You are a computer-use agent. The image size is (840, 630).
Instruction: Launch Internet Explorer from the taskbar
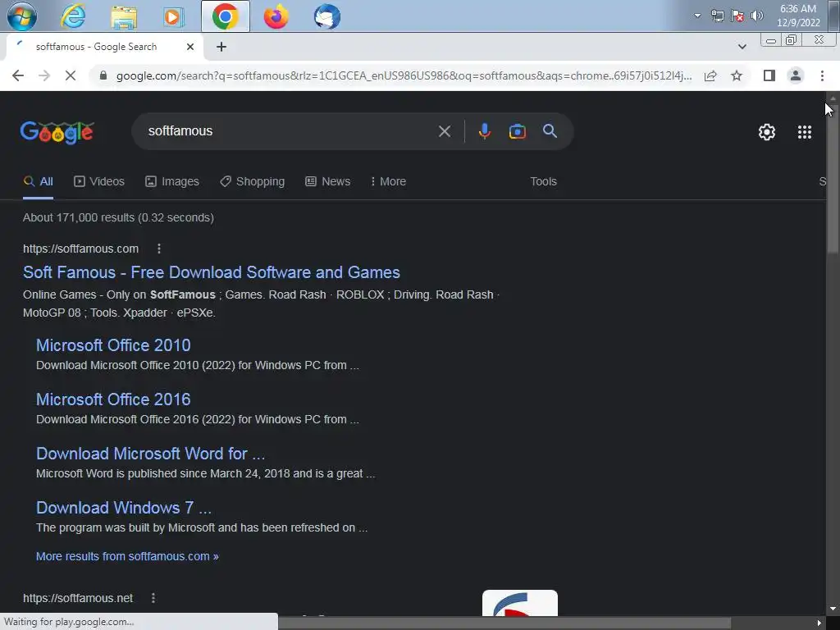pos(73,16)
